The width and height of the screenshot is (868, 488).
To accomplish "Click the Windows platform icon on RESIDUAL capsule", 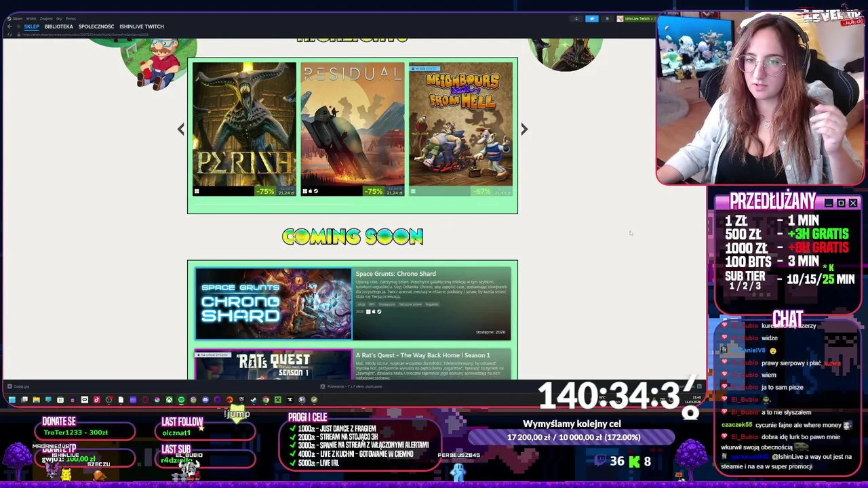I will tap(305, 192).
